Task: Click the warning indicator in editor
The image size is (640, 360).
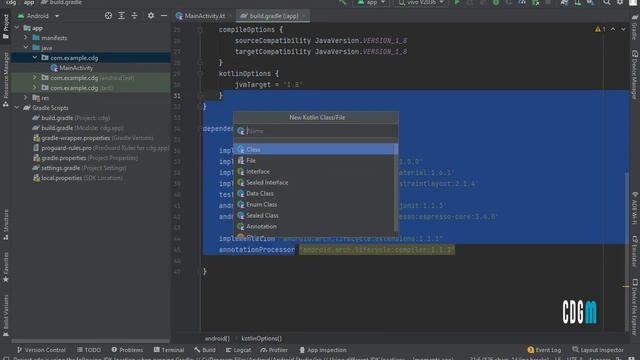Action: click(x=600, y=29)
